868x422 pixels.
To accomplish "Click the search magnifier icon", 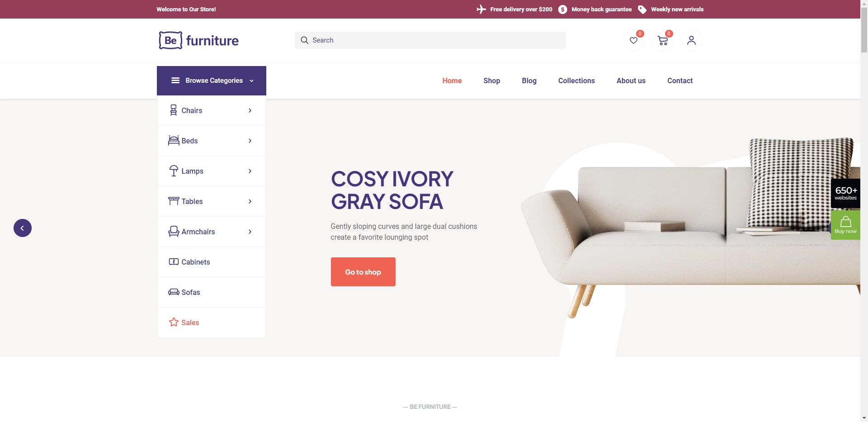I will [304, 40].
